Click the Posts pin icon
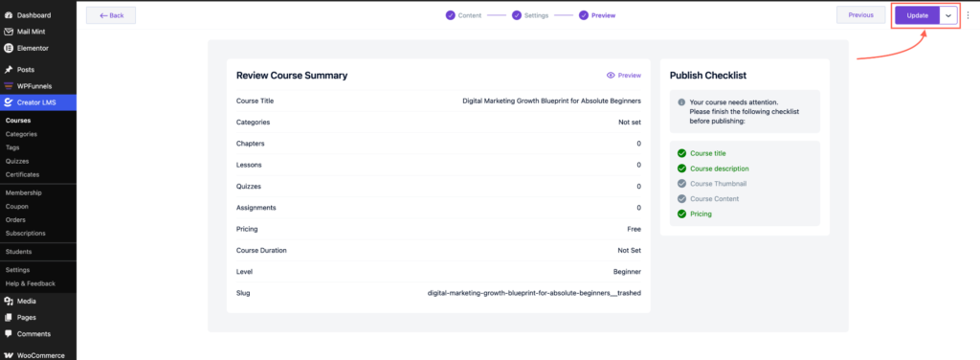Screen dimensions: 980x360 (x=9, y=69)
